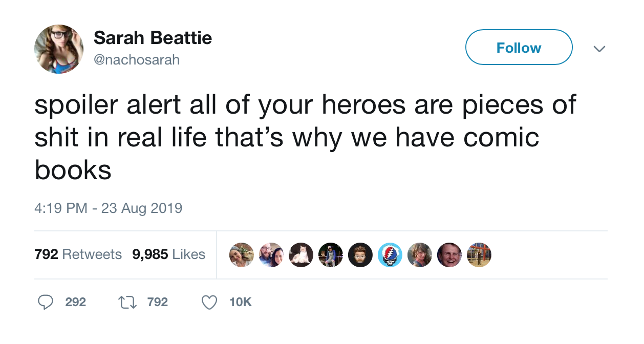Open the woman-with-dog liker avatar
The width and height of the screenshot is (644, 344).
[242, 255]
